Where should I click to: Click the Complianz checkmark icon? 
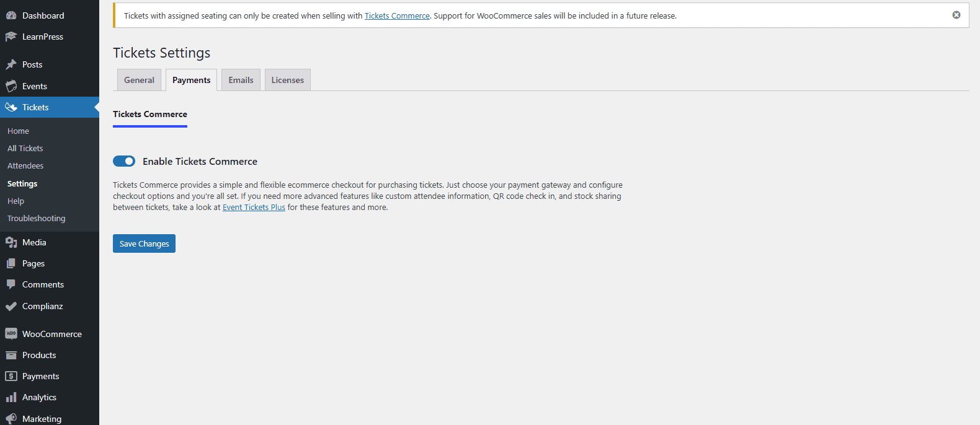click(11, 306)
